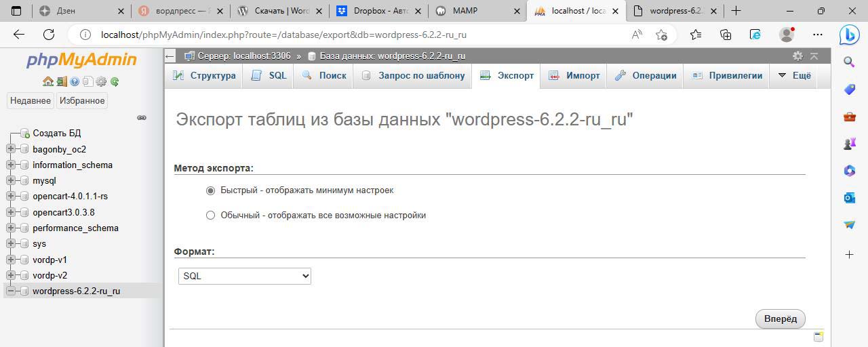
Task: Open phpMyAdmin documentation help icon
Action: pos(75,81)
